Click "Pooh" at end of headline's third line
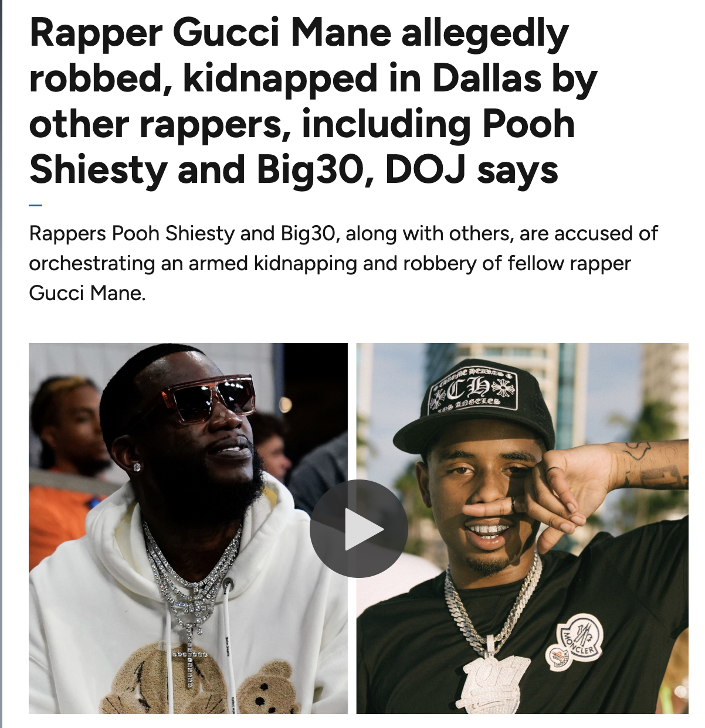Screen dimensions: 705x728 (528, 125)
